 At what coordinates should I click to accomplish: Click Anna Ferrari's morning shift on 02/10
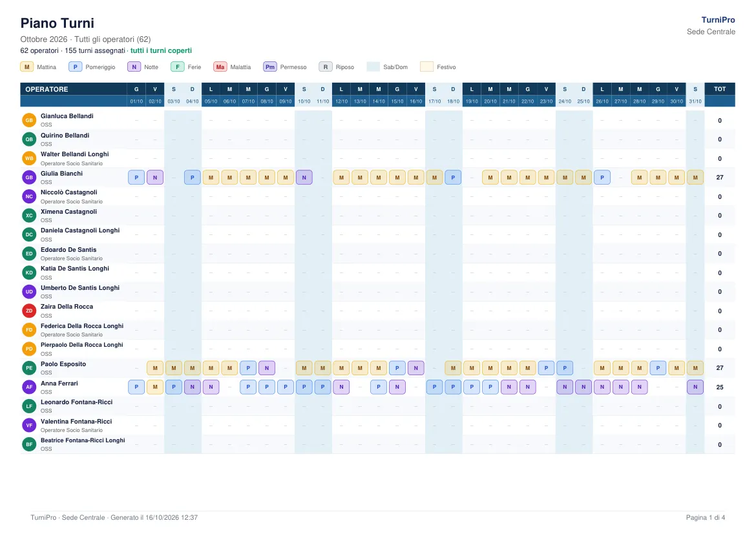click(155, 387)
